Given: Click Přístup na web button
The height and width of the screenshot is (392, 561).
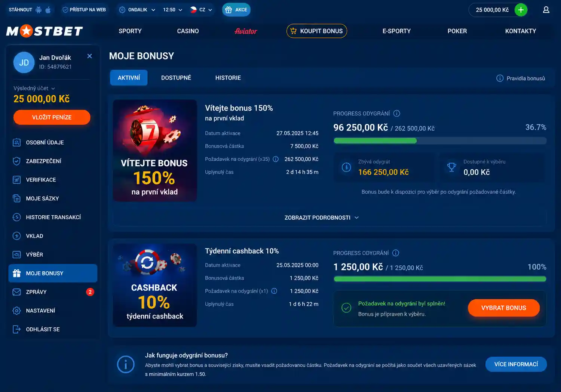Looking at the screenshot, I should (x=84, y=10).
